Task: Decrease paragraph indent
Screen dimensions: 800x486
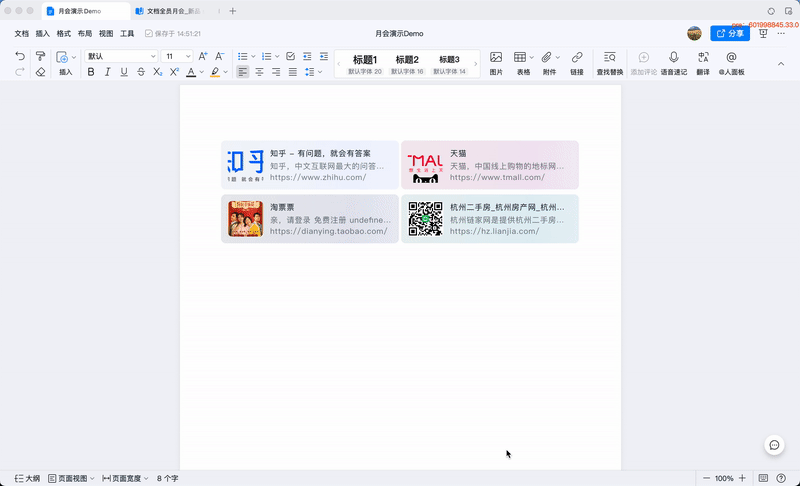Action: click(307, 56)
